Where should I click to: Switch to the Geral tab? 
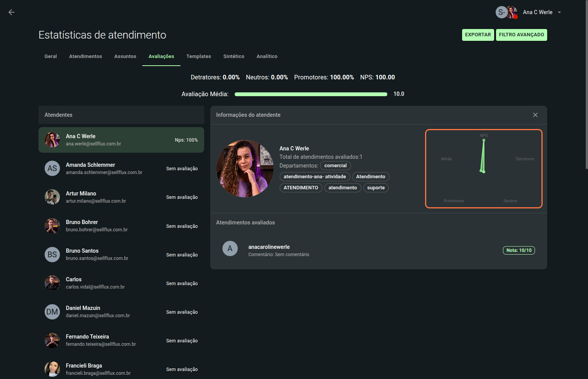click(50, 56)
